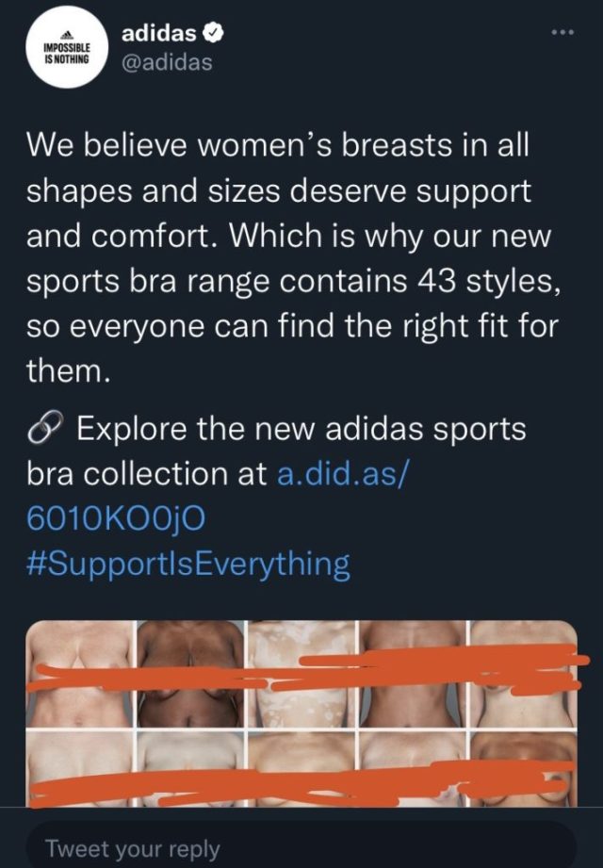Open the adidas display name profile link

click(x=158, y=34)
